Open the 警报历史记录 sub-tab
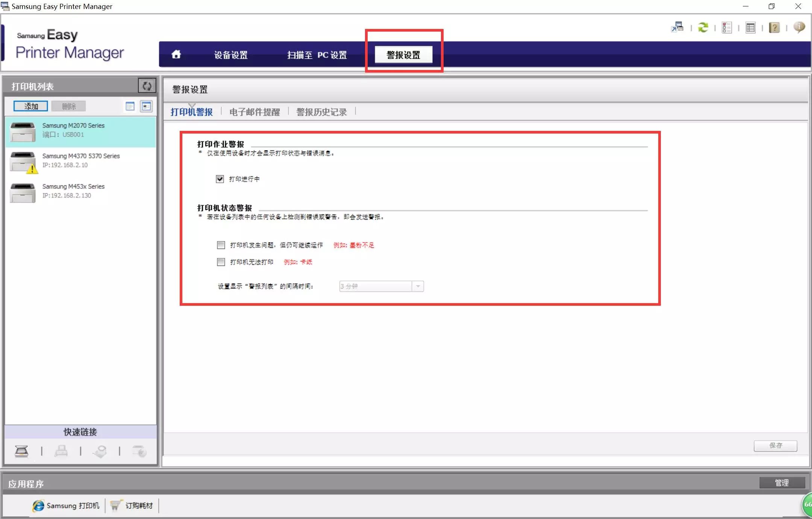The height and width of the screenshot is (519, 812). [321, 112]
